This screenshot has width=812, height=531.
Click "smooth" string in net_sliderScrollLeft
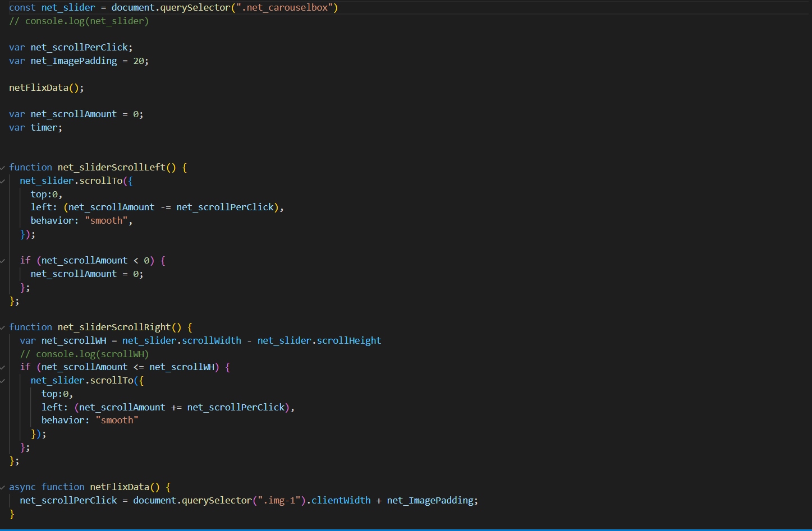[x=107, y=220]
